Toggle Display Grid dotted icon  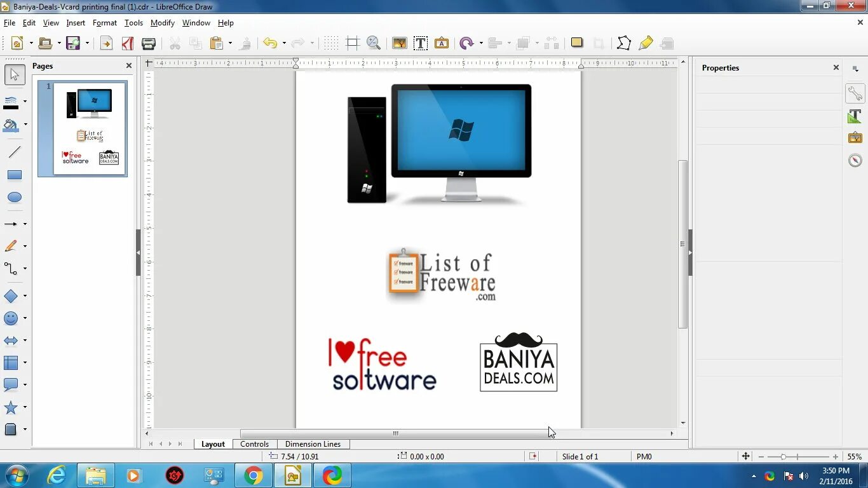(x=331, y=43)
